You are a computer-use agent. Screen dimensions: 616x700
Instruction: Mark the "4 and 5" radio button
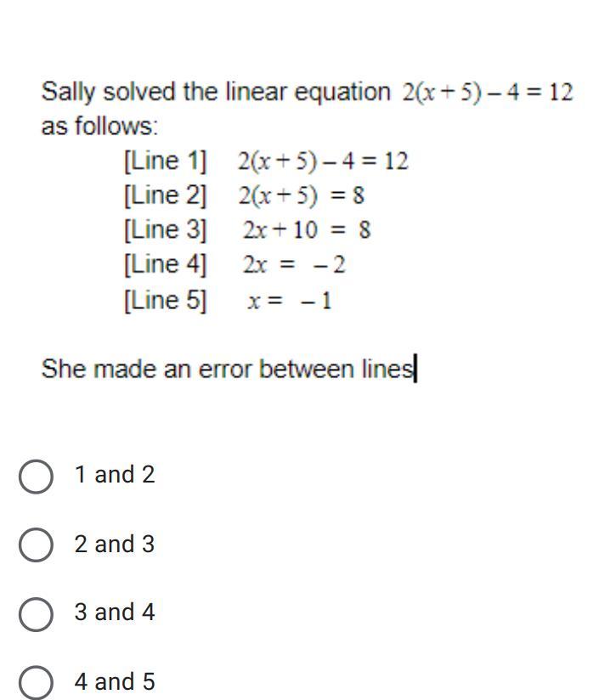point(36,682)
